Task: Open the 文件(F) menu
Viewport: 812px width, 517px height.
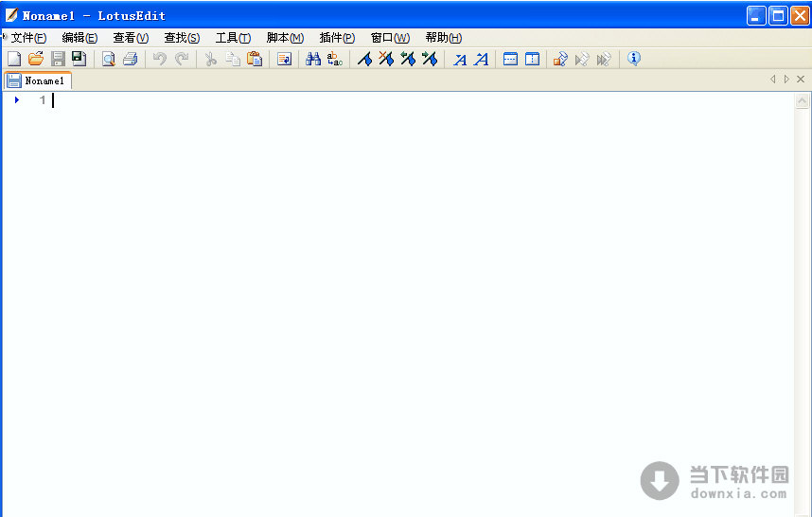Action: point(28,38)
